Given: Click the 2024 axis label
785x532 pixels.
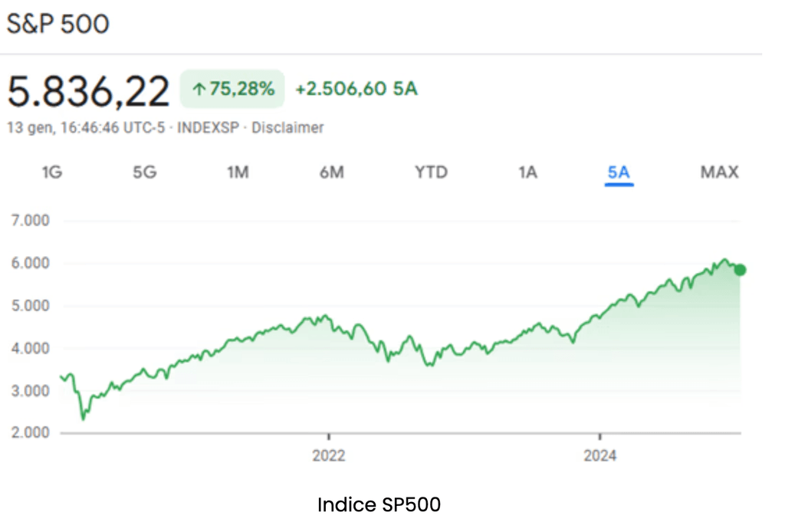Looking at the screenshot, I should 601,455.
